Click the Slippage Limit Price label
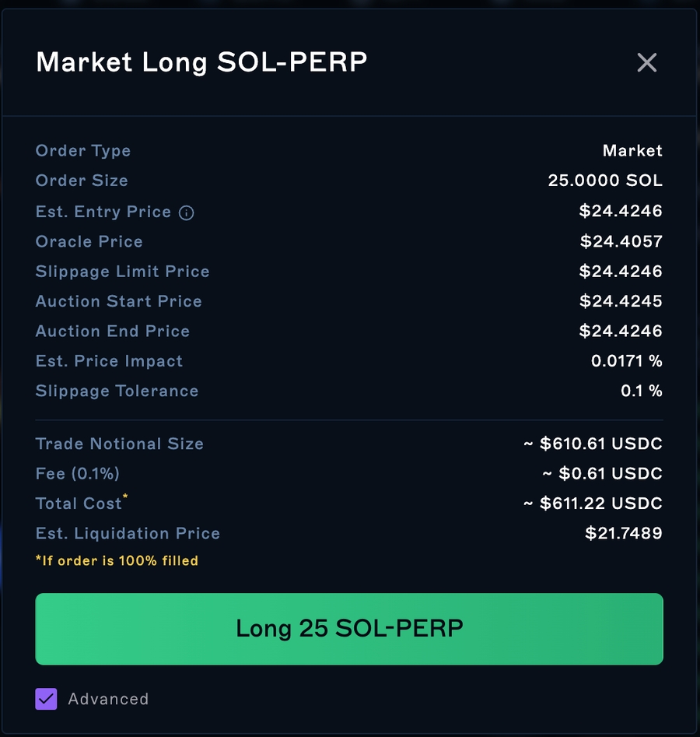700x737 pixels. click(123, 272)
